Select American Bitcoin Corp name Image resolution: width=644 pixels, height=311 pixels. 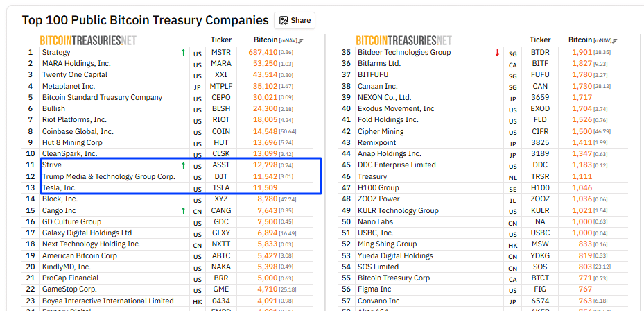pyautogui.click(x=80, y=255)
